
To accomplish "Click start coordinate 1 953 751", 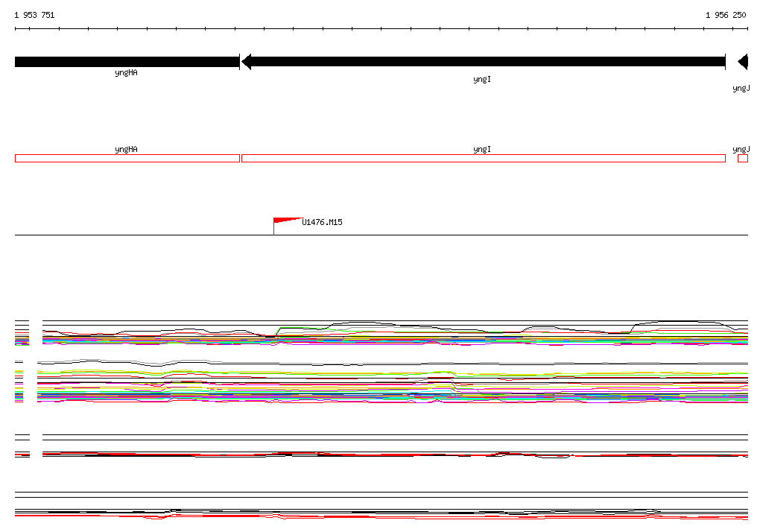I will [34, 15].
